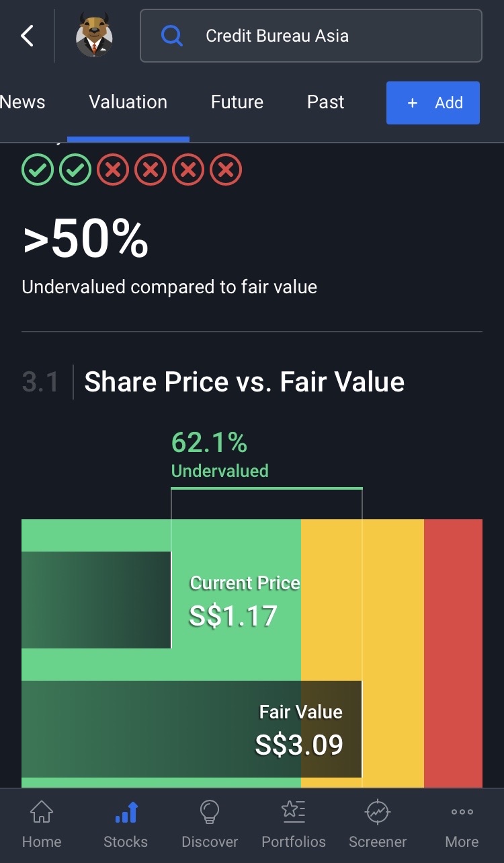This screenshot has width=504, height=863.
Task: Select the second green check indicator
Action: pos(75,170)
